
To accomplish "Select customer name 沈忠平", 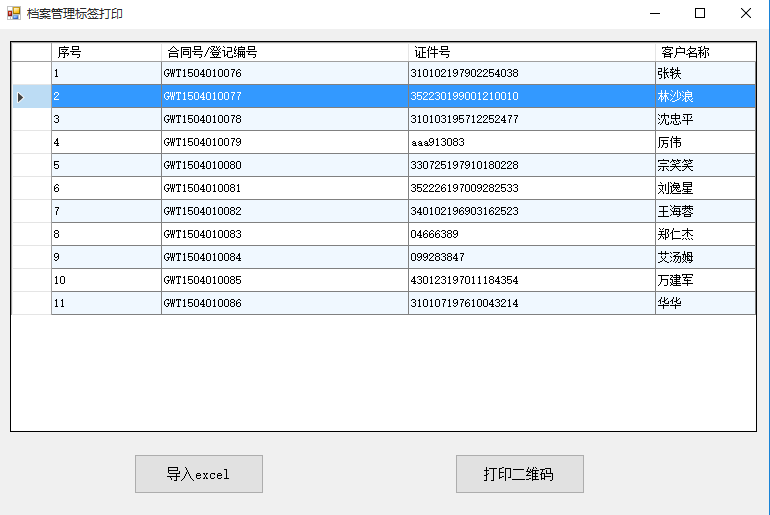I will point(705,119).
